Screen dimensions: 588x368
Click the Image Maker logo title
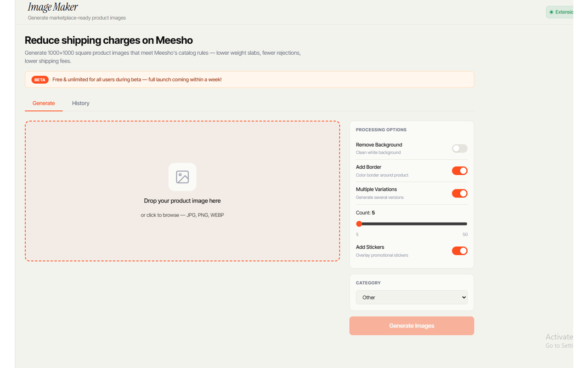click(x=53, y=7)
